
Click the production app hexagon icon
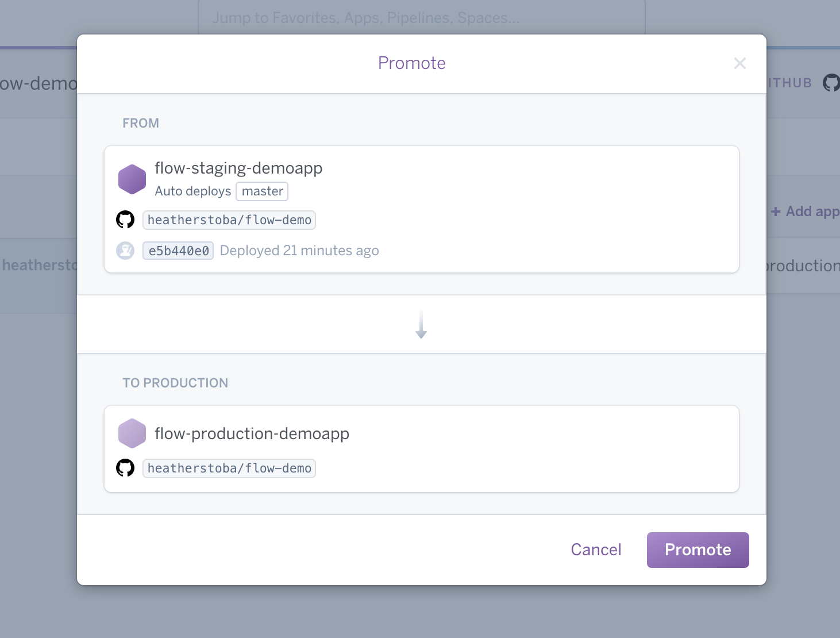coord(132,433)
